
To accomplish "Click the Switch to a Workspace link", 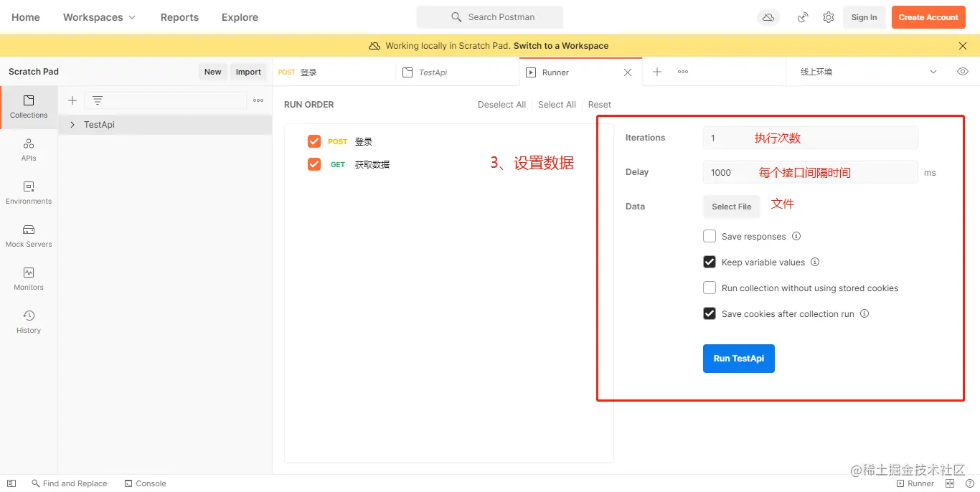I will click(561, 46).
